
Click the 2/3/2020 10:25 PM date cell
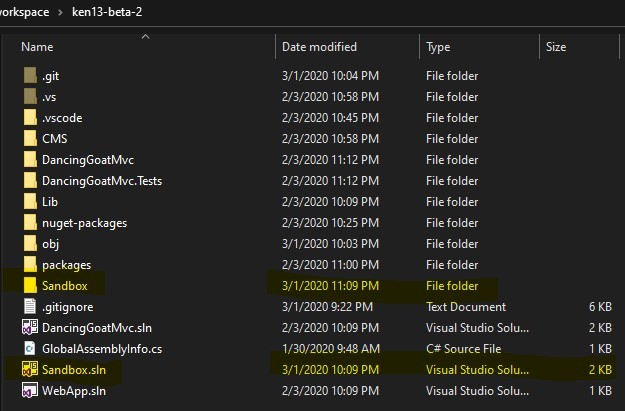pos(330,222)
